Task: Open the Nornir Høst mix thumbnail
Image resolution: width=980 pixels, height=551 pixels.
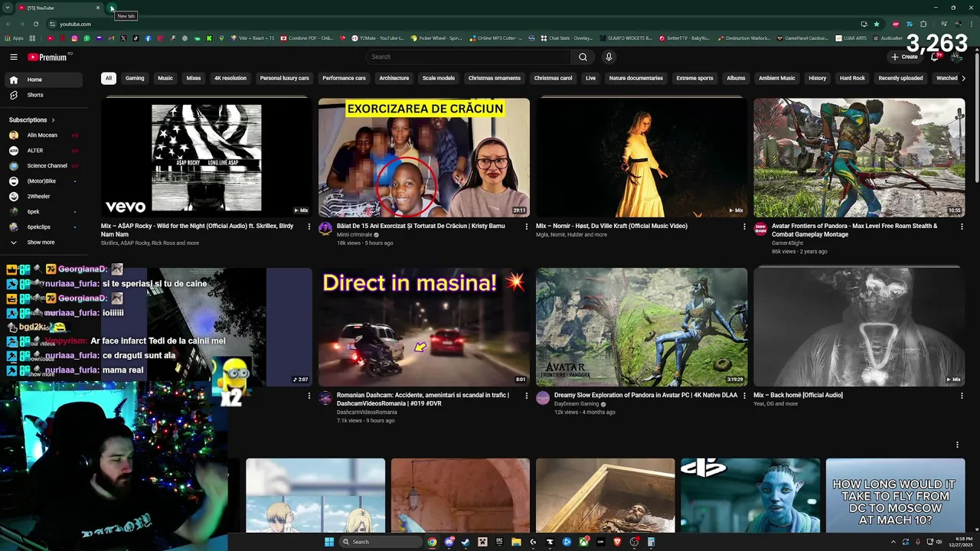Action: (642, 158)
